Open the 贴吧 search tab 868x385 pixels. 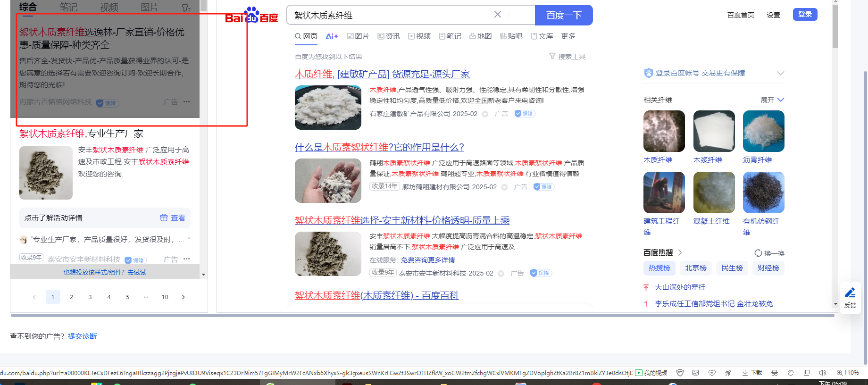point(511,36)
